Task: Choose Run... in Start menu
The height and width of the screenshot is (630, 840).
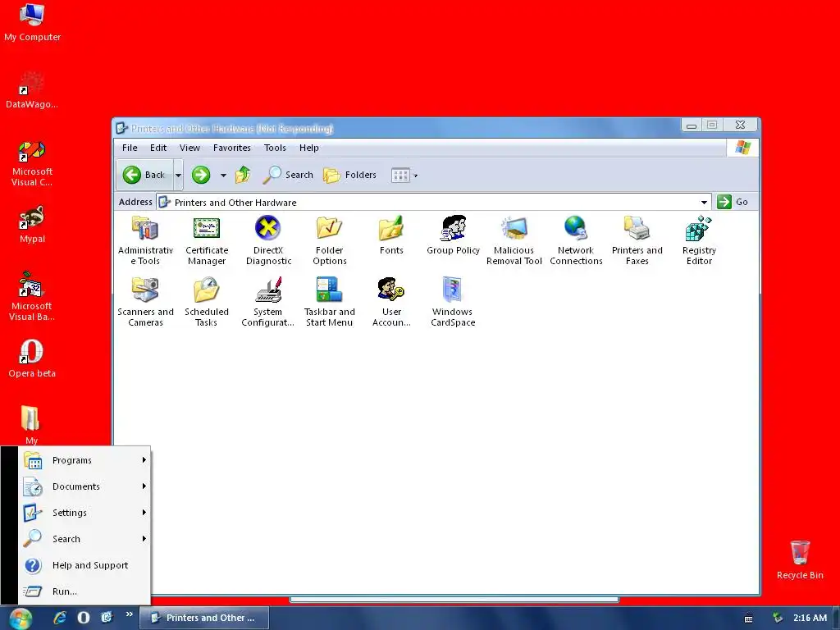Action: 84,591
